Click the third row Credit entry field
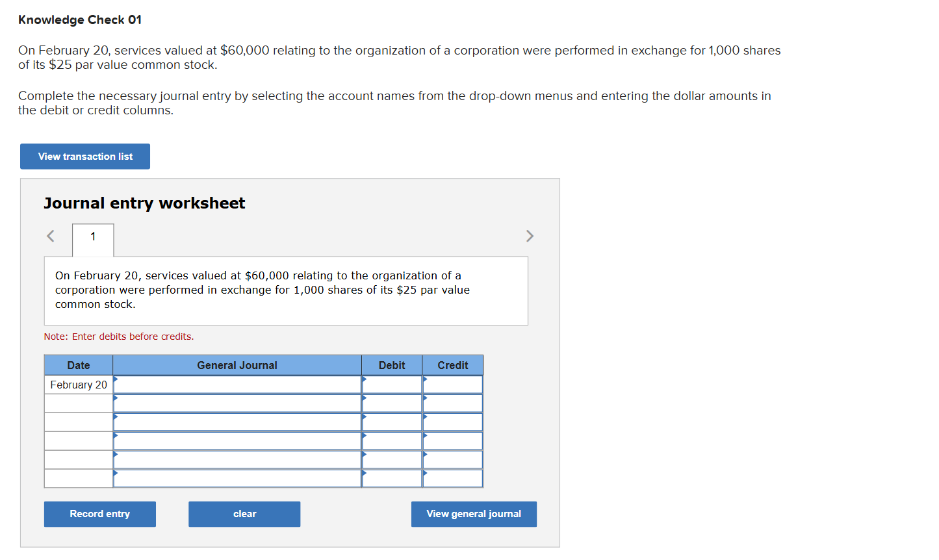The image size is (939, 560). pos(452,422)
